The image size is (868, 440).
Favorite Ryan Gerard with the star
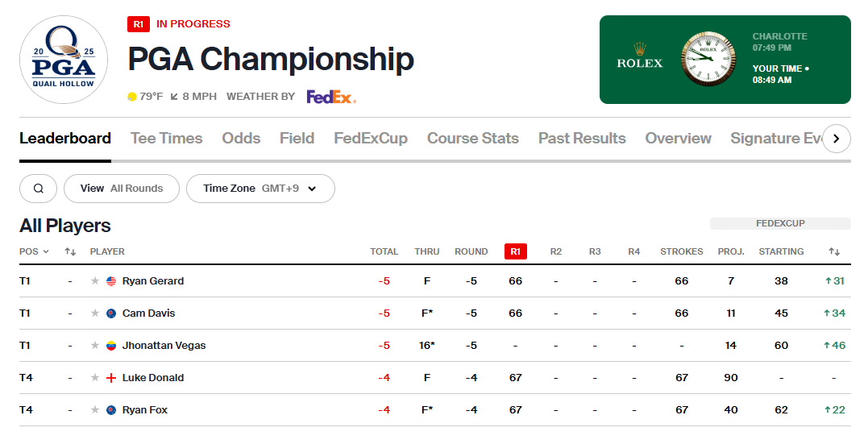point(95,281)
